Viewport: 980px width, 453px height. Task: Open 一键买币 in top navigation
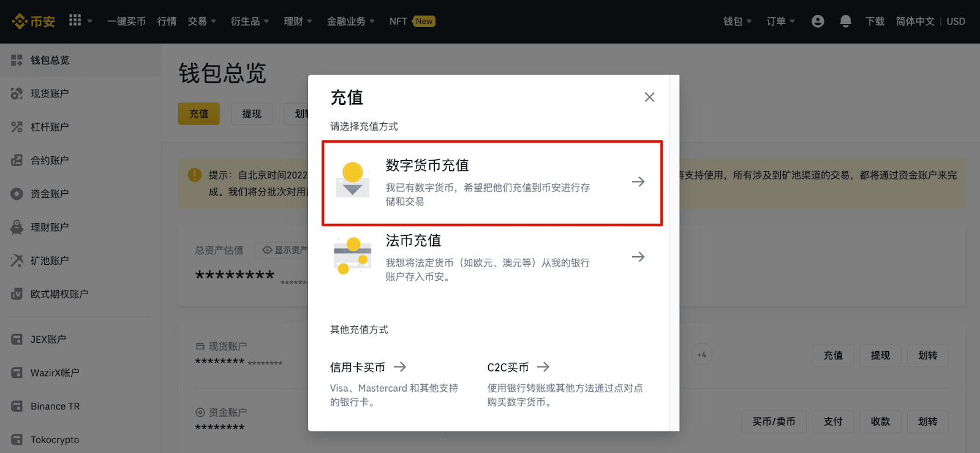coord(126,21)
